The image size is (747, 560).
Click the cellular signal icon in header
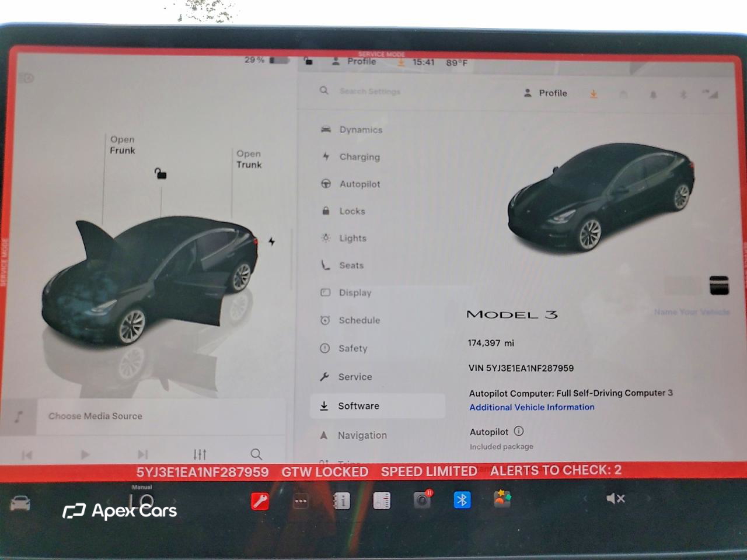click(x=710, y=94)
